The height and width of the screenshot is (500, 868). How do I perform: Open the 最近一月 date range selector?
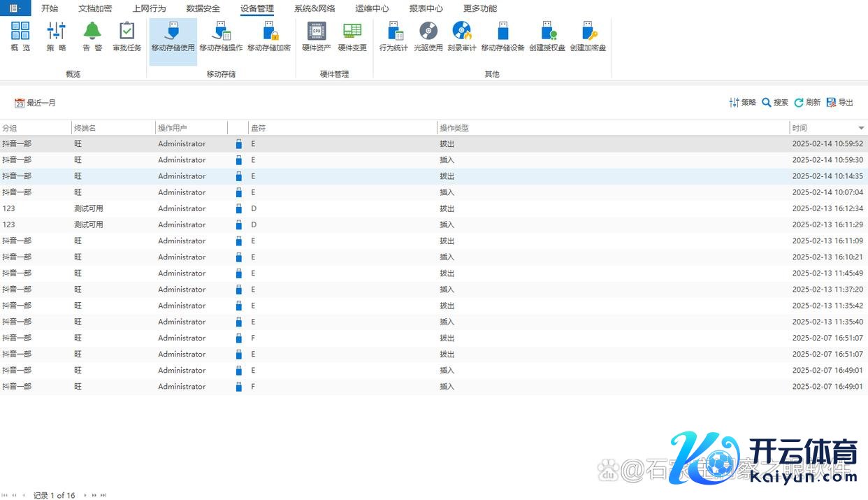point(36,103)
